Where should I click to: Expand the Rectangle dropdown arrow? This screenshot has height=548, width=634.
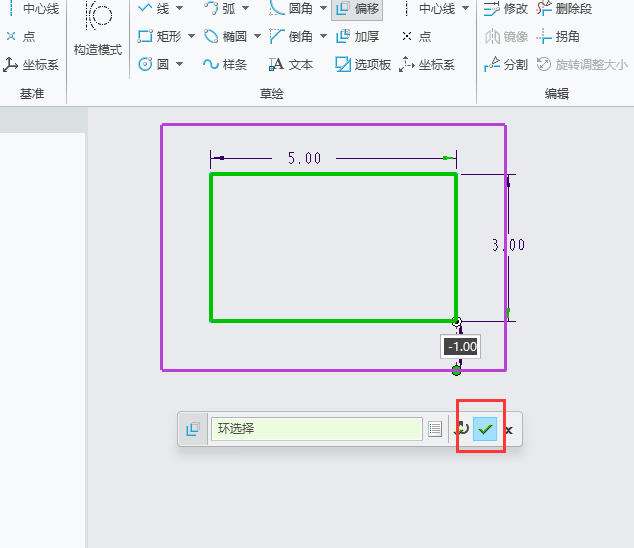[191, 36]
